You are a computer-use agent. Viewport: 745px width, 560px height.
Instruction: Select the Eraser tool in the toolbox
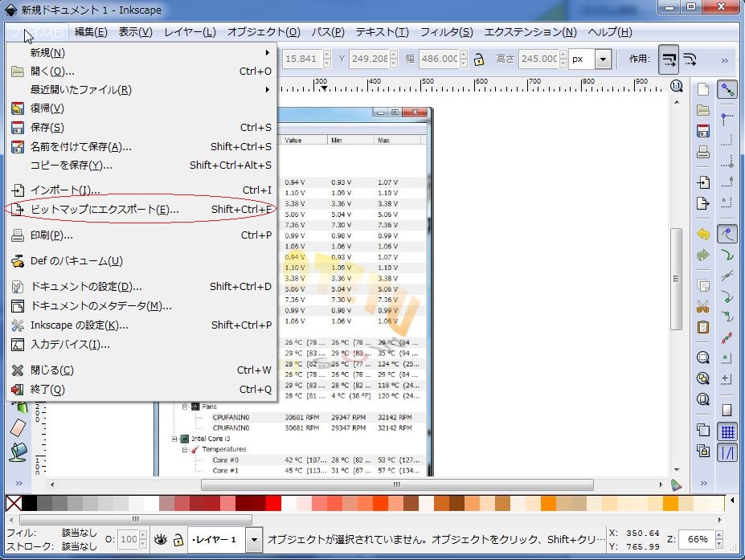point(18,428)
